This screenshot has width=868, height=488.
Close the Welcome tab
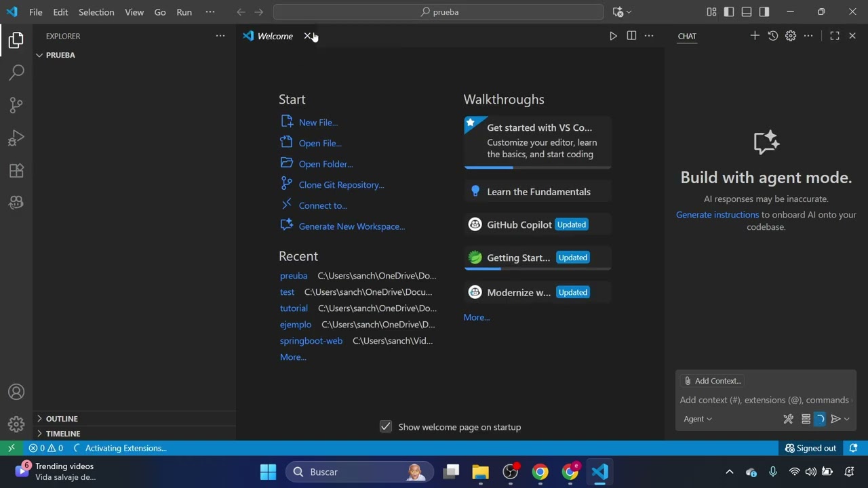pos(308,36)
